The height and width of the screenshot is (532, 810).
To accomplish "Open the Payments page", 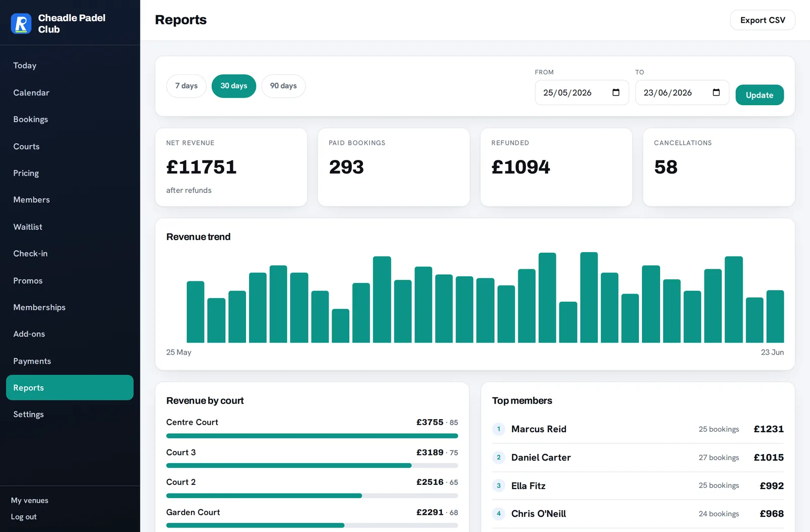I will pos(70,361).
